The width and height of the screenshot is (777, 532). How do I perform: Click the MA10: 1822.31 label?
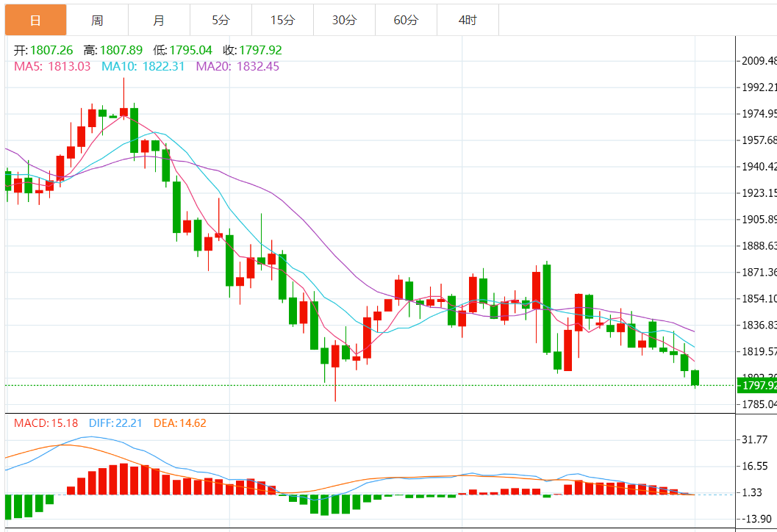coord(143,66)
